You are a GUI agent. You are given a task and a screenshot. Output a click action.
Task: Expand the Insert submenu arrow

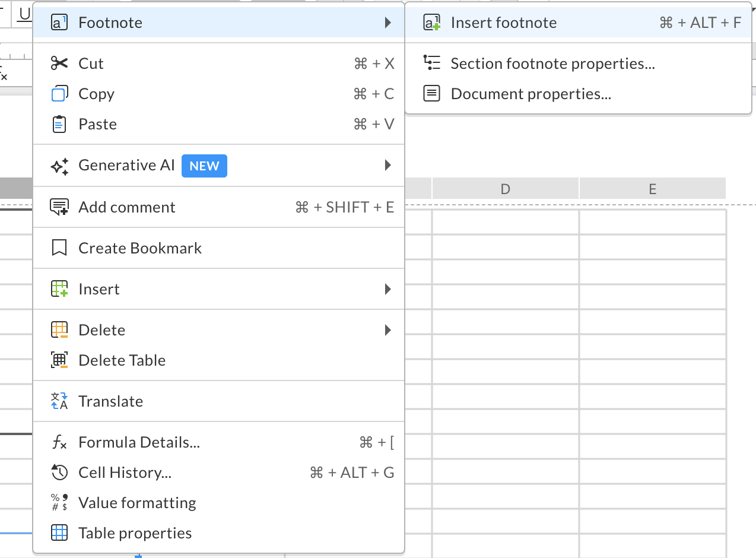[387, 289]
